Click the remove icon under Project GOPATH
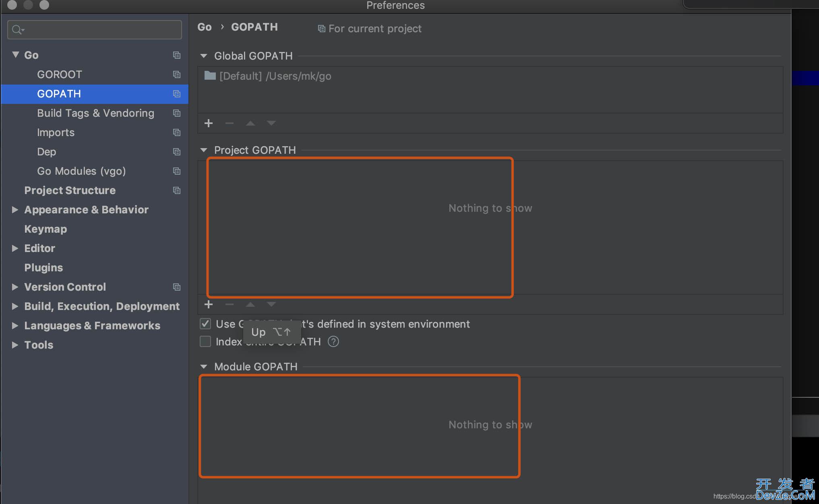The height and width of the screenshot is (504, 819). tap(229, 304)
